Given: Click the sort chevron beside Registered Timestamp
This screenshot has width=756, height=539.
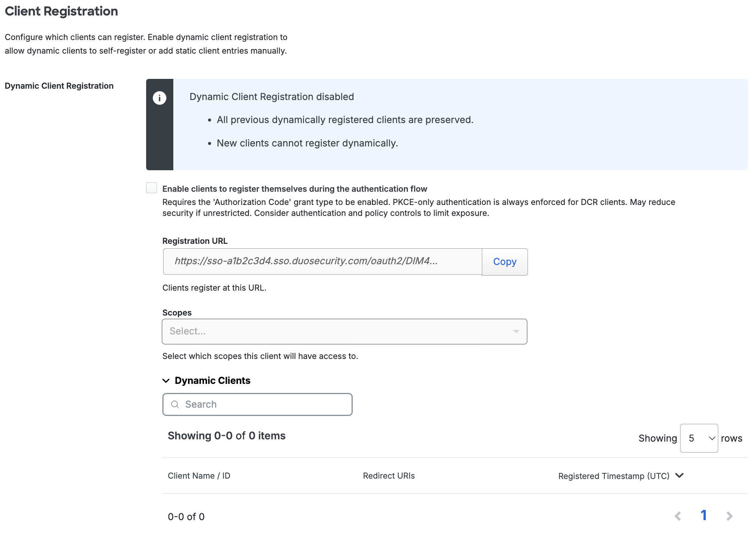Looking at the screenshot, I should [x=679, y=476].
